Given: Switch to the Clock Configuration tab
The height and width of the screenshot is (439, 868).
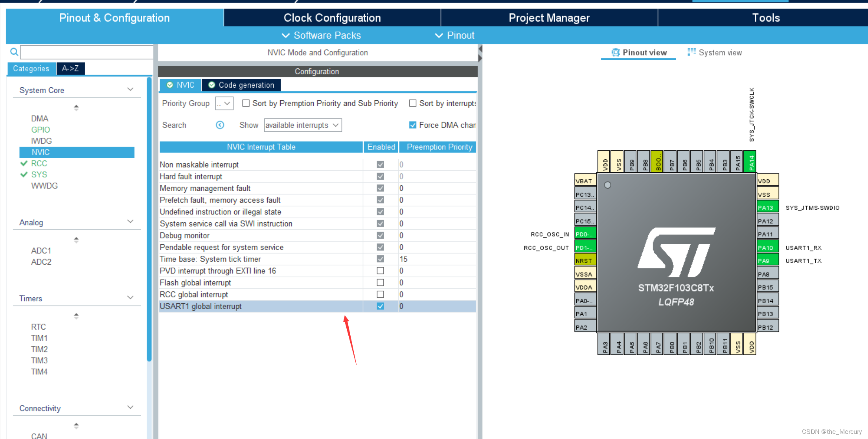Looking at the screenshot, I should [332, 18].
